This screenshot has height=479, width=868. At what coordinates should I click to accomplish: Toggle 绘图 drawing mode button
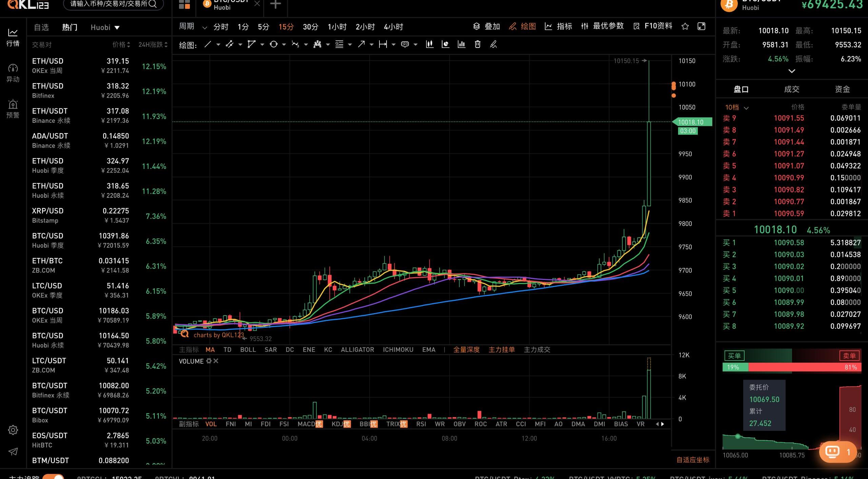(x=522, y=26)
